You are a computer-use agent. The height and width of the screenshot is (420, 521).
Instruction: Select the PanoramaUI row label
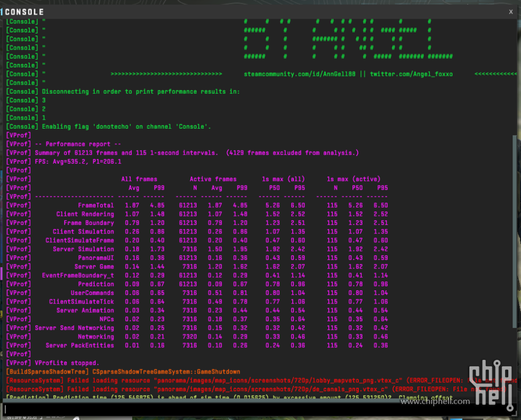coord(96,258)
